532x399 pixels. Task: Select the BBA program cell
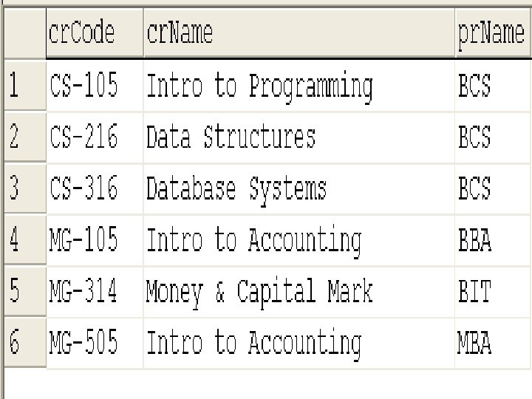494,239
